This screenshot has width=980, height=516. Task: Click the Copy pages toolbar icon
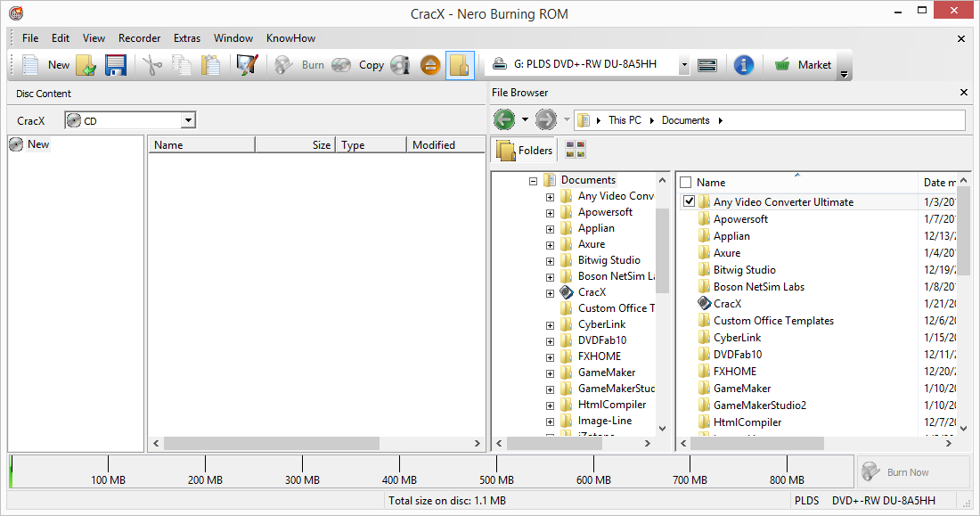(x=181, y=65)
